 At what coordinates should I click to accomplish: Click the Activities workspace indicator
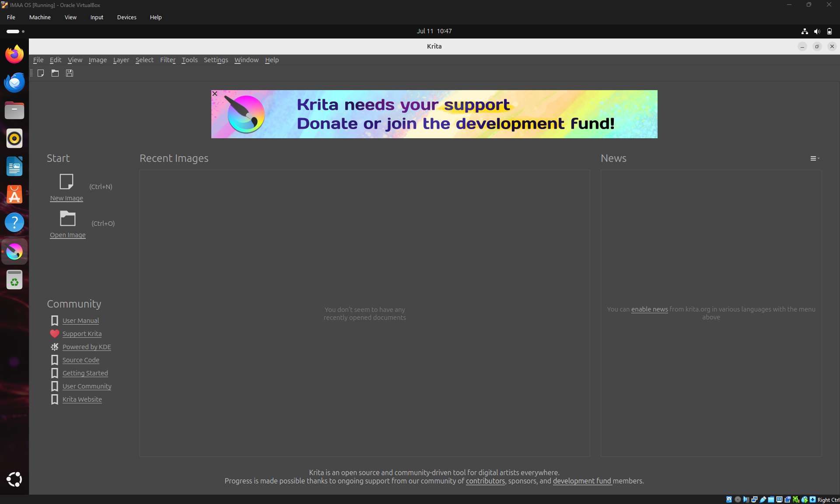click(x=16, y=31)
